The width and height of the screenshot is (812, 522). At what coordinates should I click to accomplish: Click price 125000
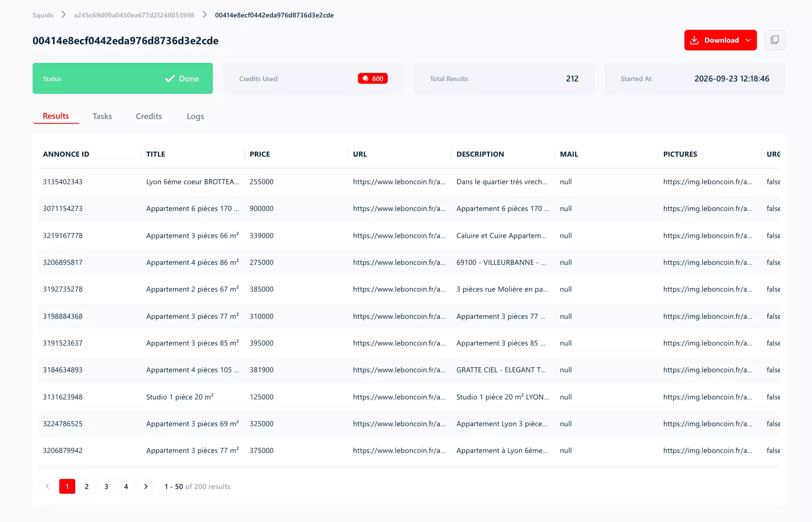[x=262, y=397]
